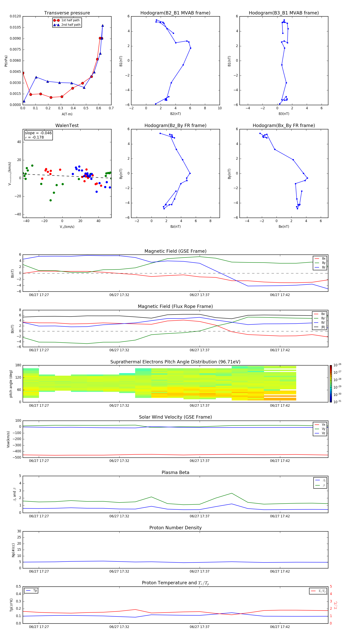351x644 pixels.
Task: Click the Suprathermal Electrons Pitch Angle title
Action: click(x=175, y=362)
